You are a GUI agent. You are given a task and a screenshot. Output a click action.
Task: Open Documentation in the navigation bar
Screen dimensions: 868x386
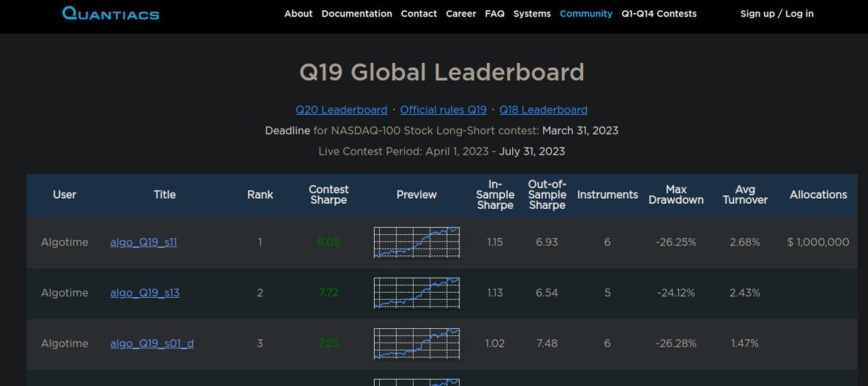(357, 14)
